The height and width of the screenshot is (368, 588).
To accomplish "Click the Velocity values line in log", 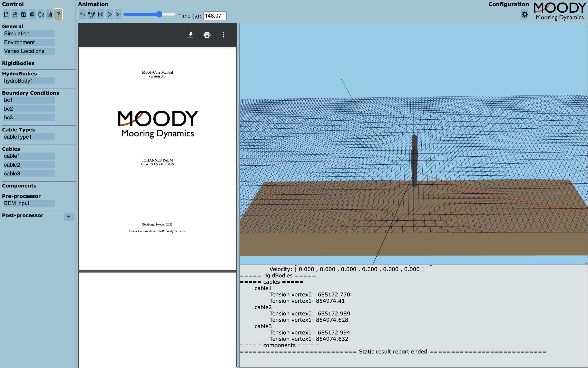I will point(346,269).
